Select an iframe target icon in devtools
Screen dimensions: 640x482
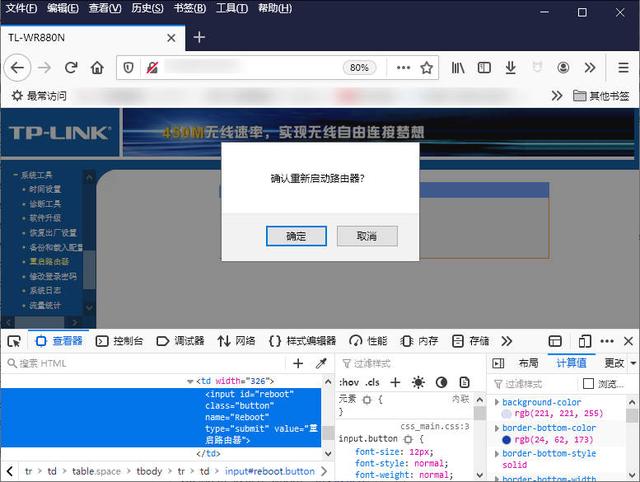555,341
